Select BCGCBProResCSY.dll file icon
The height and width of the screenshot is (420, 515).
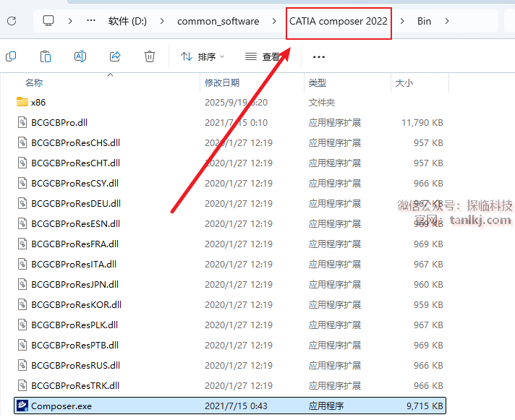(x=22, y=183)
